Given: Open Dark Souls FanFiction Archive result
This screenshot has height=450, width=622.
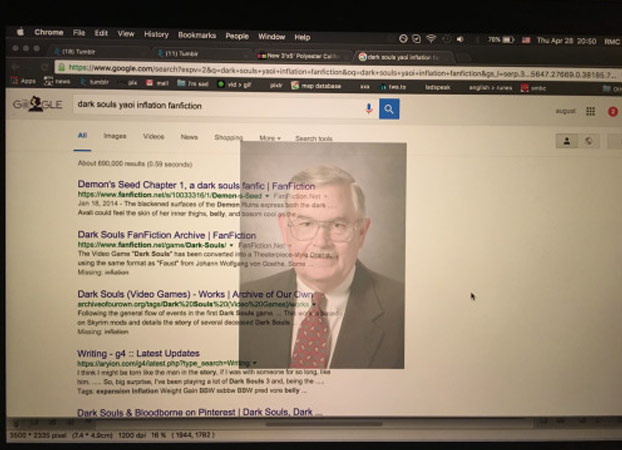Looking at the screenshot, I should pos(167,235).
